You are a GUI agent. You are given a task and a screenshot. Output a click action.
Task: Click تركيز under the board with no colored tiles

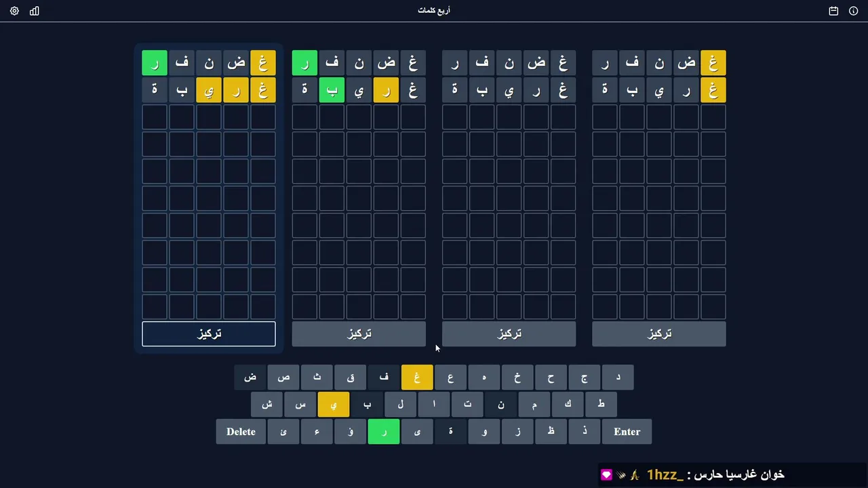pos(509,334)
